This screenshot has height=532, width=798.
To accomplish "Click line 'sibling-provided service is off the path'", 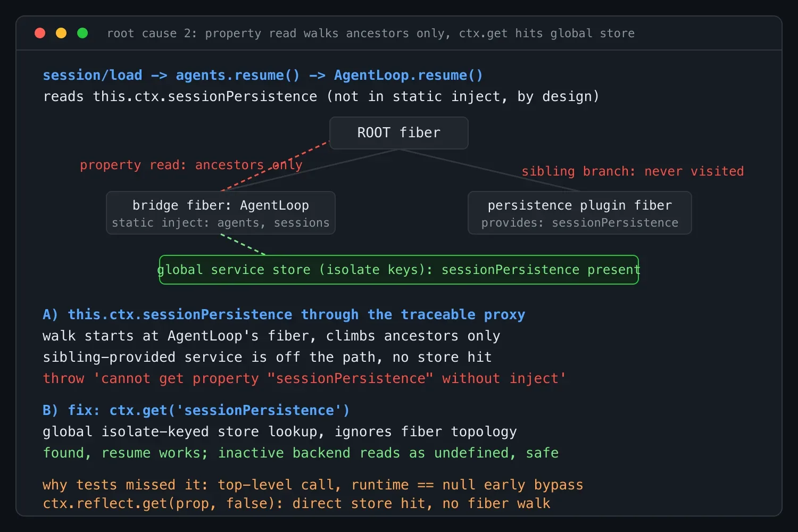I will [x=267, y=358].
